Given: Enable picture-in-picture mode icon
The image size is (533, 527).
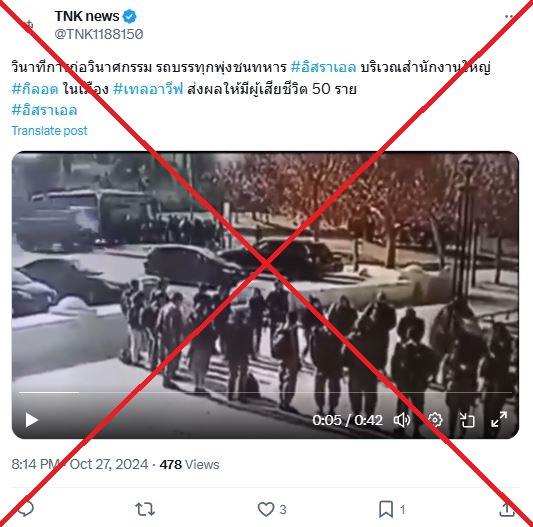Looking at the screenshot, I should pyautogui.click(x=467, y=420).
